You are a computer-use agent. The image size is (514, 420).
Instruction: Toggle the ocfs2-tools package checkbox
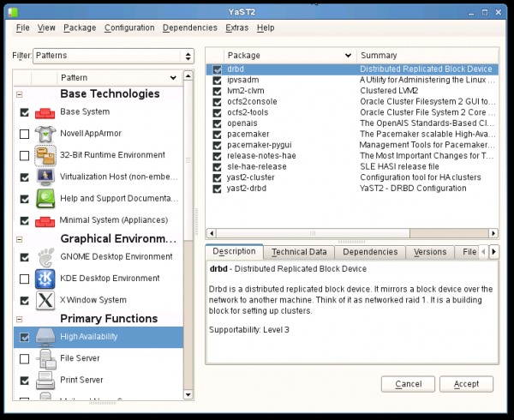tap(217, 113)
